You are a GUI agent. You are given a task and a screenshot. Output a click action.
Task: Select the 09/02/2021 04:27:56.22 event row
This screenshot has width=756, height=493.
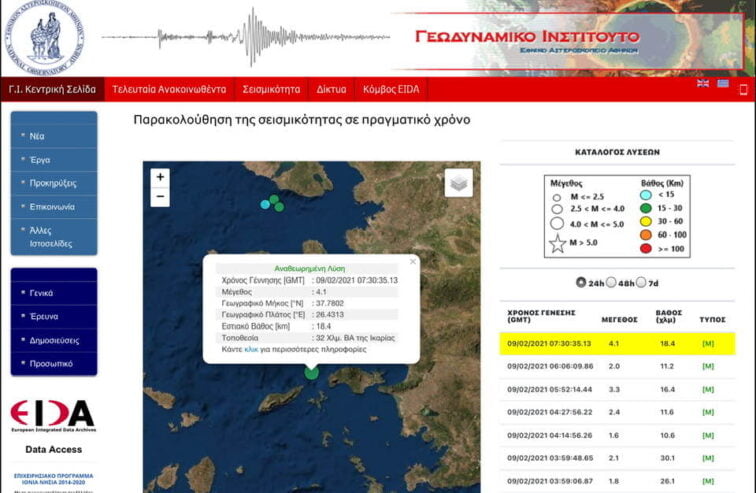617,412
